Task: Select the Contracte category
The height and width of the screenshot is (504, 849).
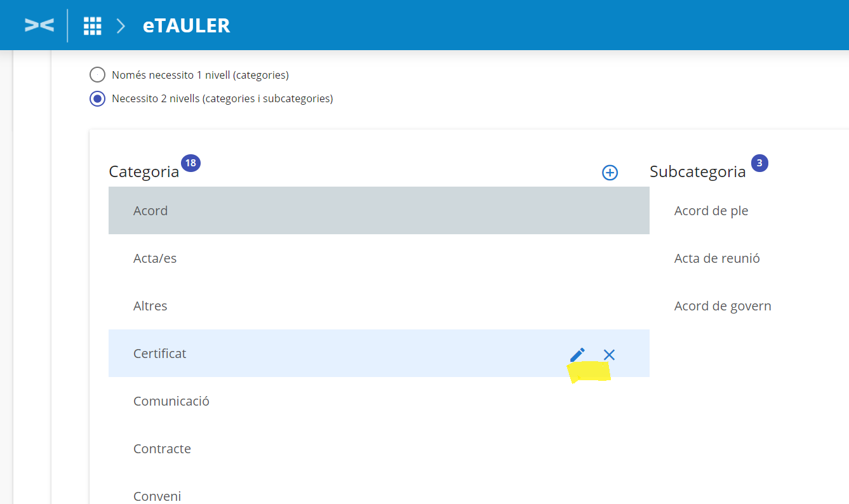Action: coord(162,449)
